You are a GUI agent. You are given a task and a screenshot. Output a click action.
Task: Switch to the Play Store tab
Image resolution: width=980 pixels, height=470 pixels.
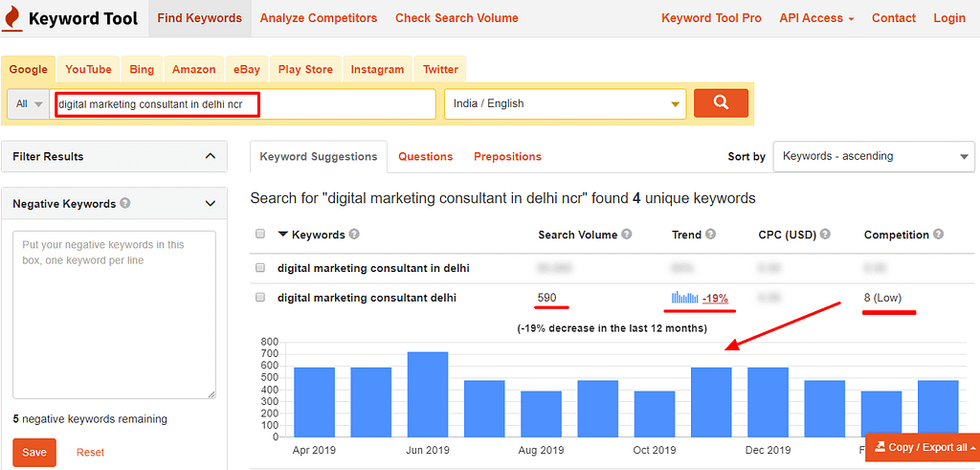(305, 69)
